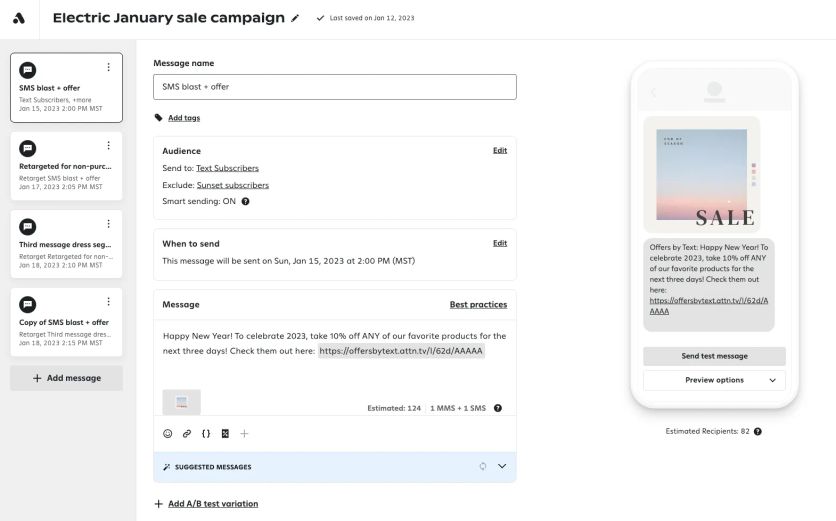Screen dimensions: 836x521
Task: Open Text Subscribers segment link
Action: [227, 168]
